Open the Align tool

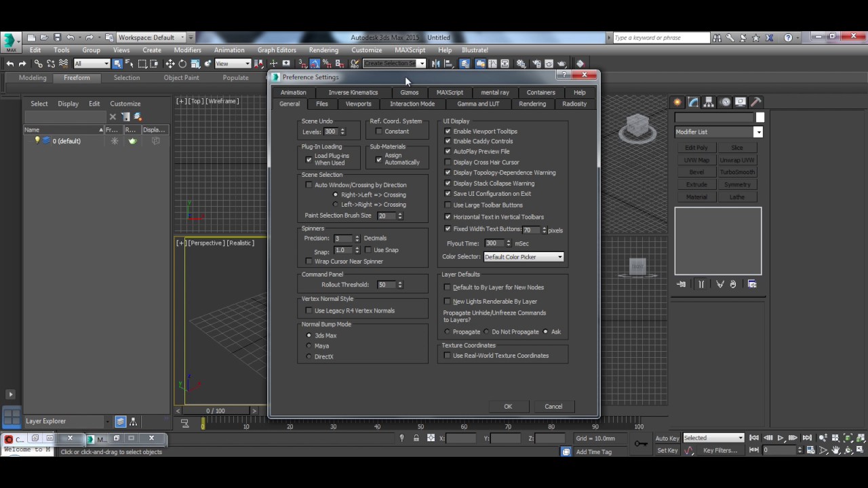point(448,64)
